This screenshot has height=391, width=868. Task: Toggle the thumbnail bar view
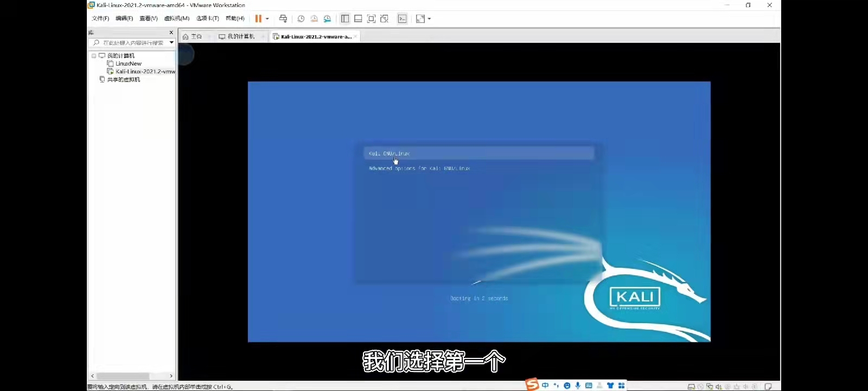pos(358,18)
